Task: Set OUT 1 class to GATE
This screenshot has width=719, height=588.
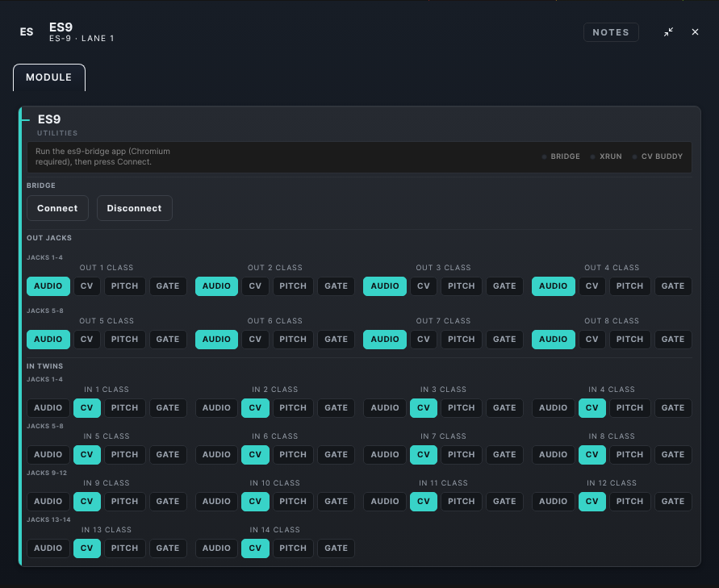Action: tap(168, 286)
